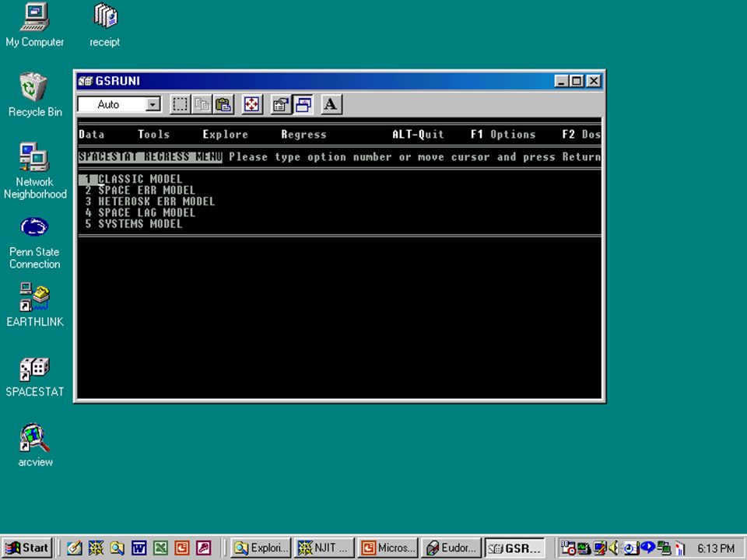Launch Excel from quick launch bar

pos(160,548)
